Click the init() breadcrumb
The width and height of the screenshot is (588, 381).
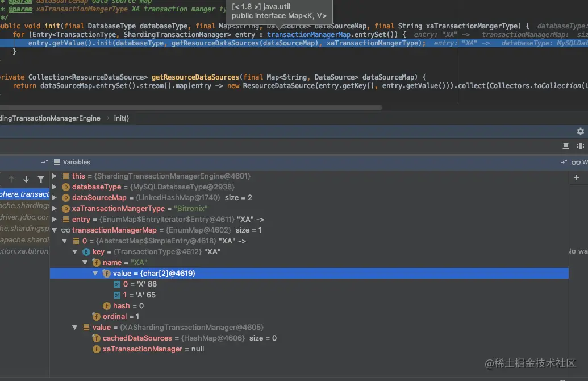[x=121, y=118]
